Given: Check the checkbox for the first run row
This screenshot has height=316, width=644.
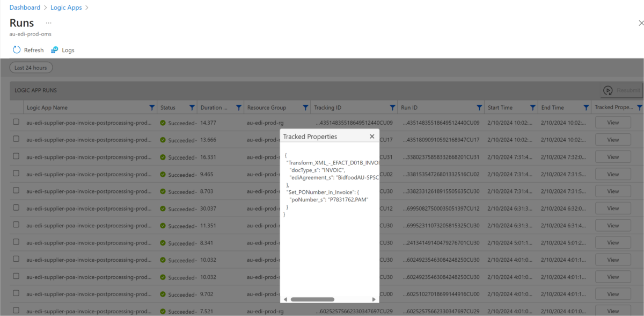Looking at the screenshot, I should click(16, 122).
